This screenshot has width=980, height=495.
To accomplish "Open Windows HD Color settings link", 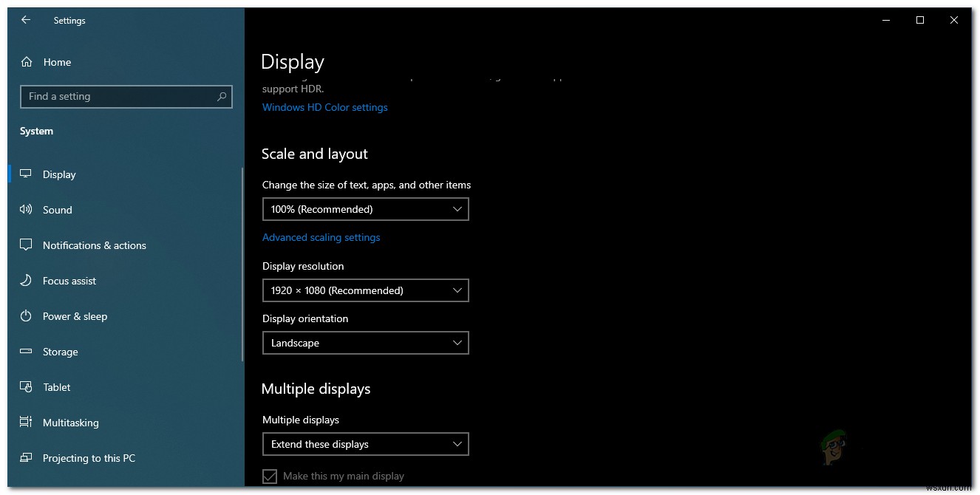I will (x=325, y=107).
